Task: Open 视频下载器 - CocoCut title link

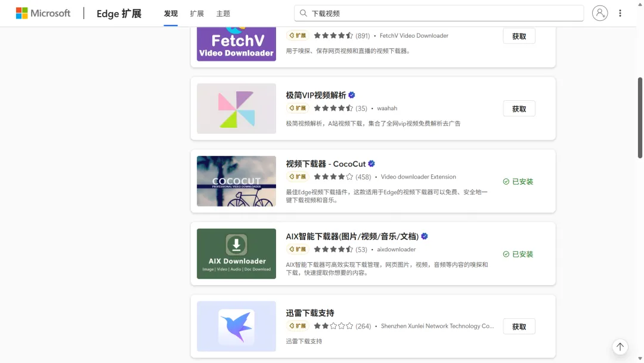Action: pyautogui.click(x=326, y=164)
